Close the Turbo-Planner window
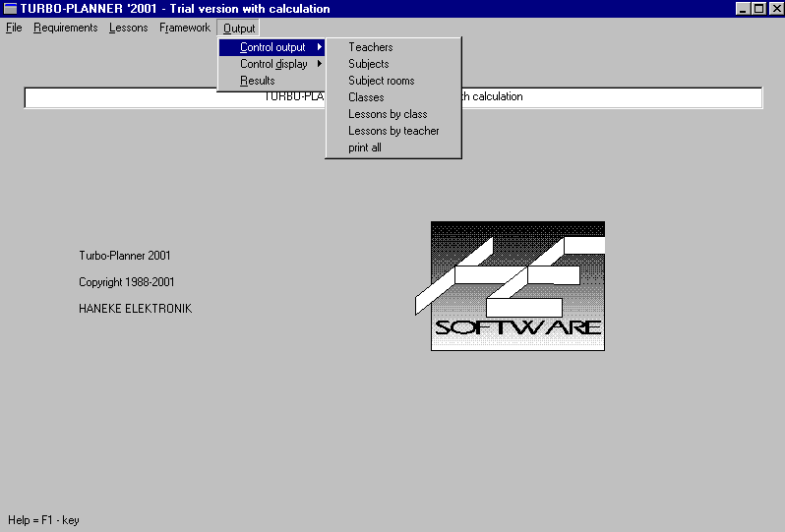 [775, 9]
